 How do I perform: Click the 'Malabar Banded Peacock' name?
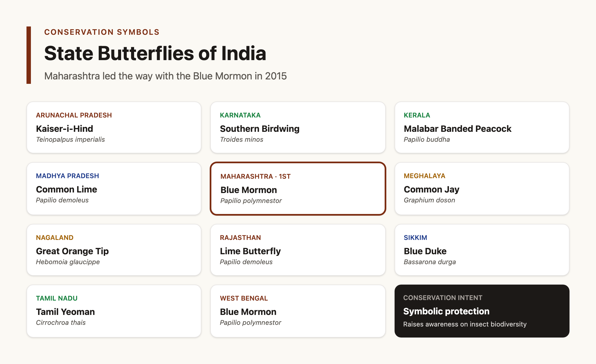point(457,129)
